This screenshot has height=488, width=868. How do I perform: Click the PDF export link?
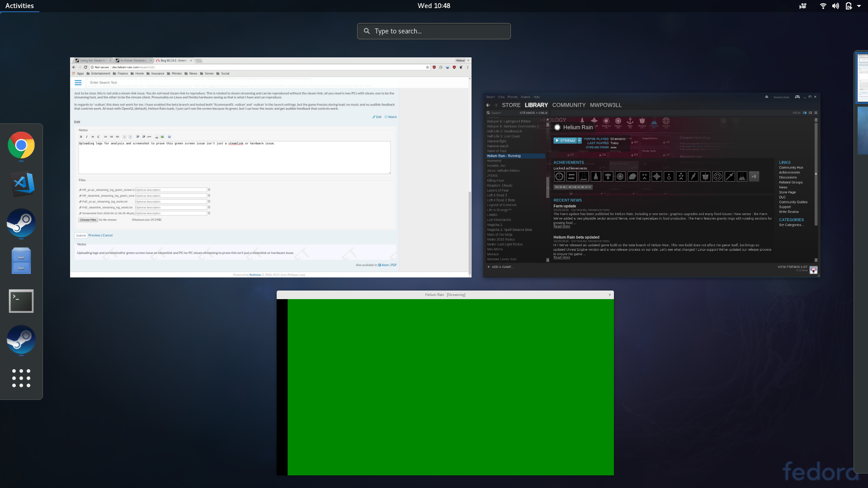pos(394,265)
